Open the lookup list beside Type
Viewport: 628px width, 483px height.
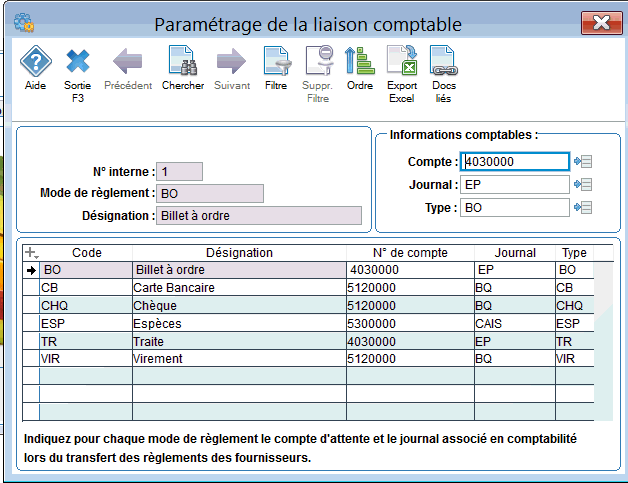[583, 207]
